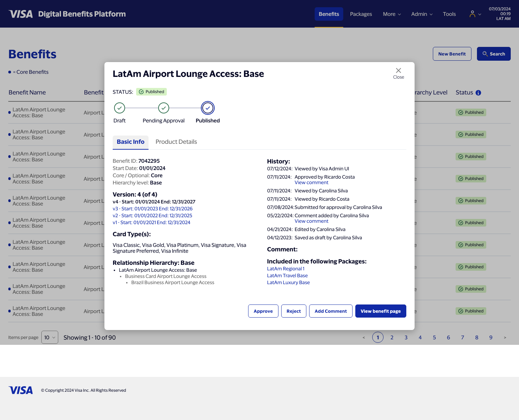Click the date and time display in header
The image size is (519, 420).
pyautogui.click(x=500, y=14)
